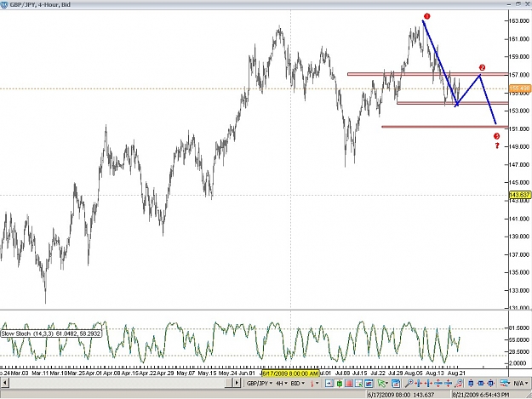Click the grid with cursor icon
Image resolution: width=532 pixels, height=399 pixels.
[358, 383]
